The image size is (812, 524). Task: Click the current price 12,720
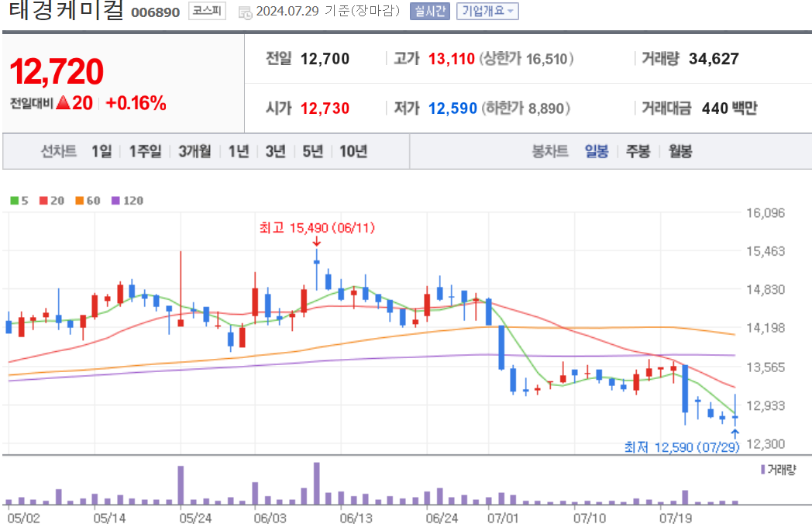coord(57,71)
